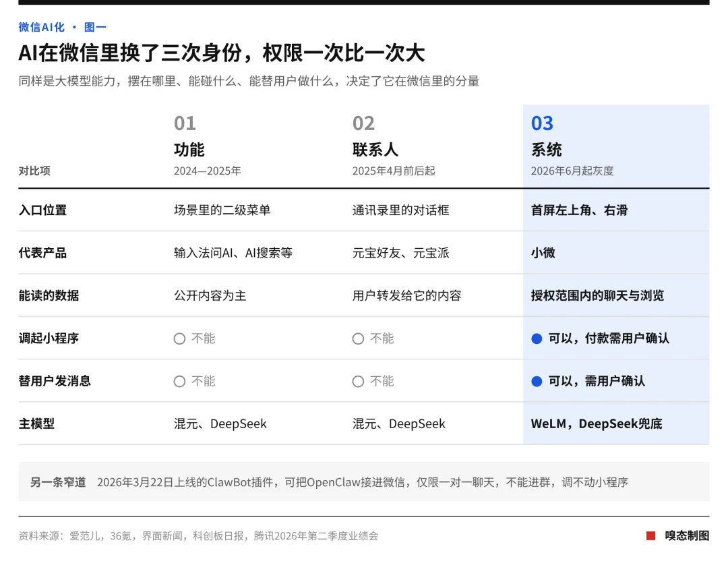
Task: Click the cell 授权范围内的聊天与浏览
Action: coord(597,296)
